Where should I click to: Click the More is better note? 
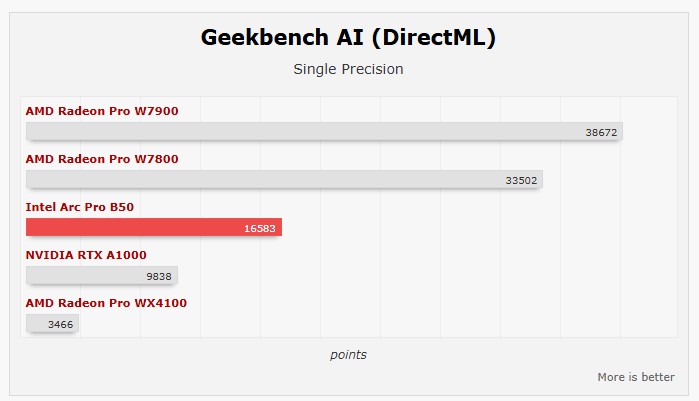635,377
